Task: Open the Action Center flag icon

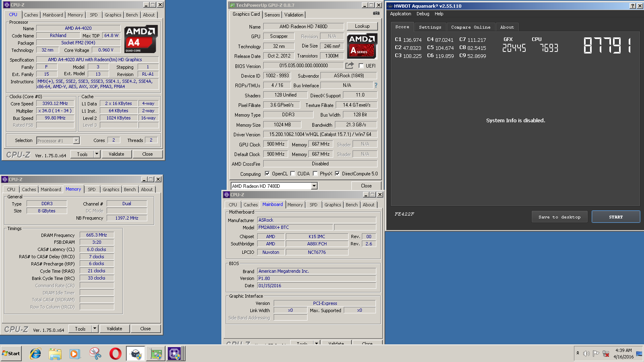Action: pos(596,354)
